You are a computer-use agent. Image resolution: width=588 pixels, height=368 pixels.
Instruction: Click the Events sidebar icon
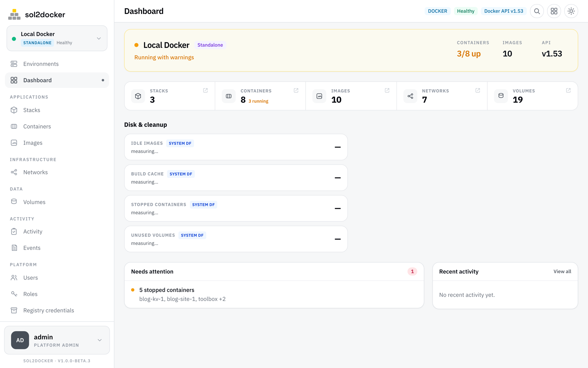[14, 248]
